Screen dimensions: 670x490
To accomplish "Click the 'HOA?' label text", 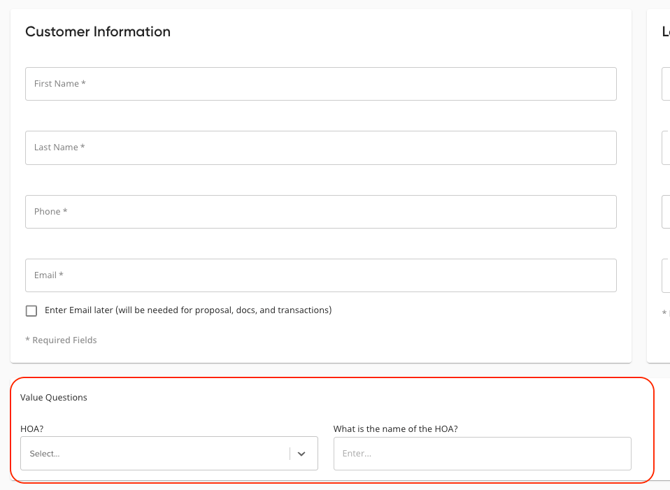I will click(32, 429).
